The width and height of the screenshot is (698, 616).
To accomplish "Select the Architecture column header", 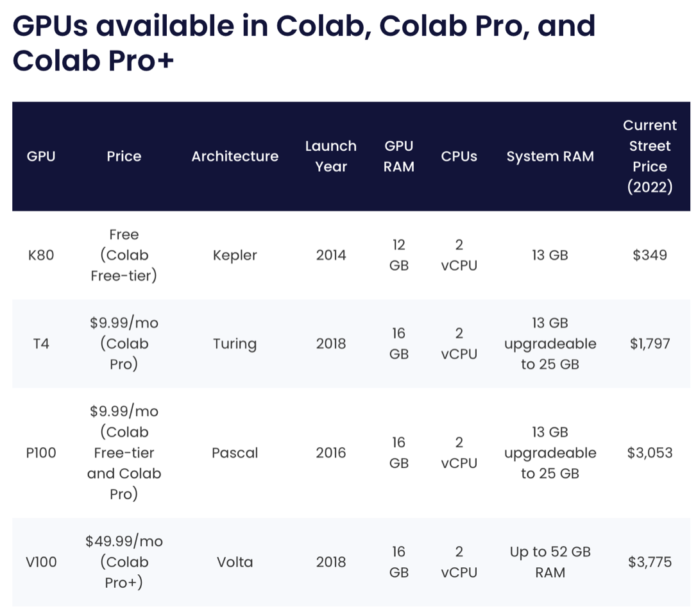I will (x=235, y=157).
